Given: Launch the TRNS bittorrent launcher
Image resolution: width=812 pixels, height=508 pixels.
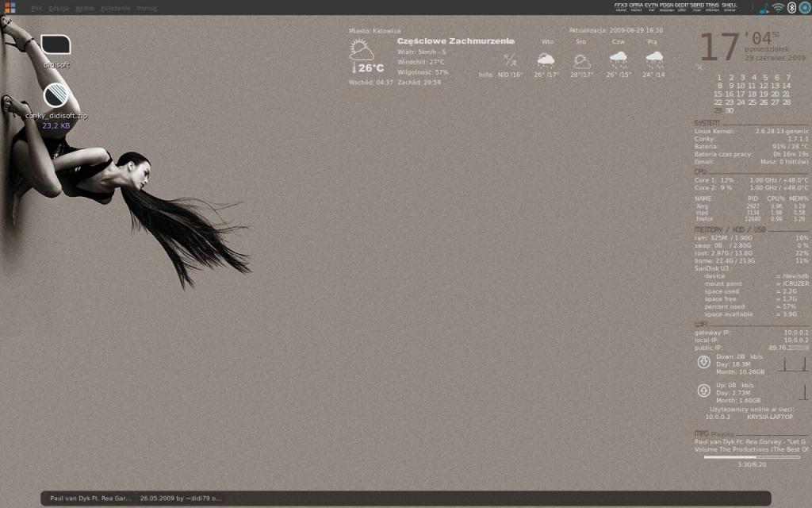Looking at the screenshot, I should tap(713, 6).
